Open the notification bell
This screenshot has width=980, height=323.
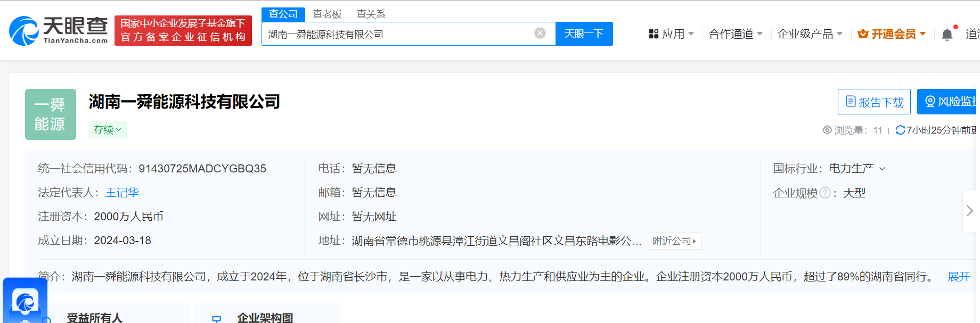point(947,35)
